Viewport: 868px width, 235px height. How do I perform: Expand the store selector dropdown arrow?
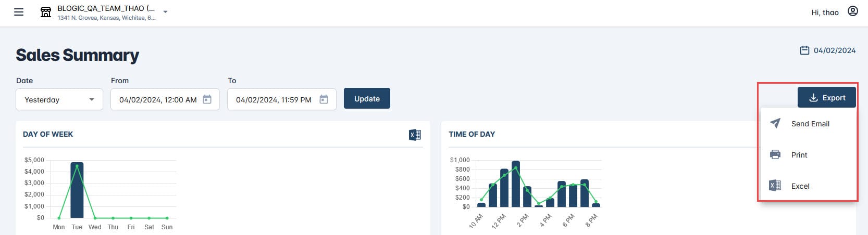click(x=165, y=12)
